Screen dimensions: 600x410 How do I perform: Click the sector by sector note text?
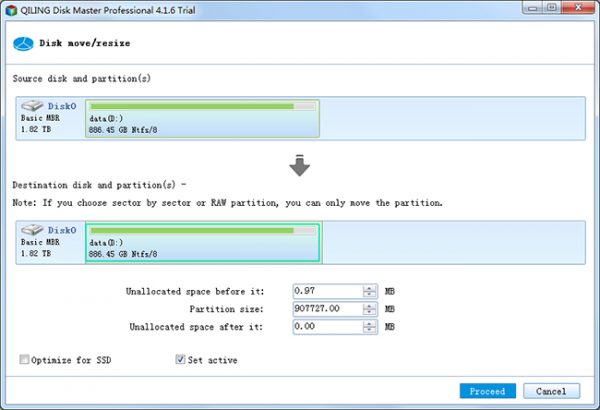pos(227,203)
